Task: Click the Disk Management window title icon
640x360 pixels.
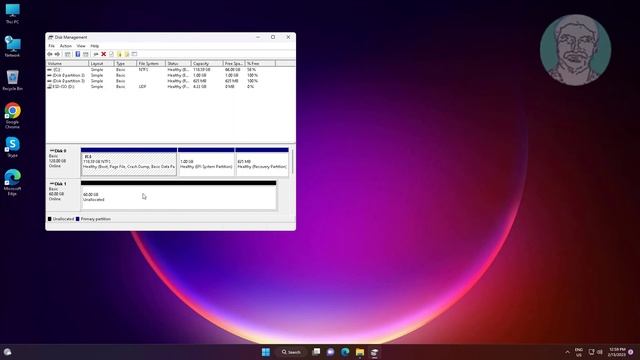Action: click(x=51, y=37)
